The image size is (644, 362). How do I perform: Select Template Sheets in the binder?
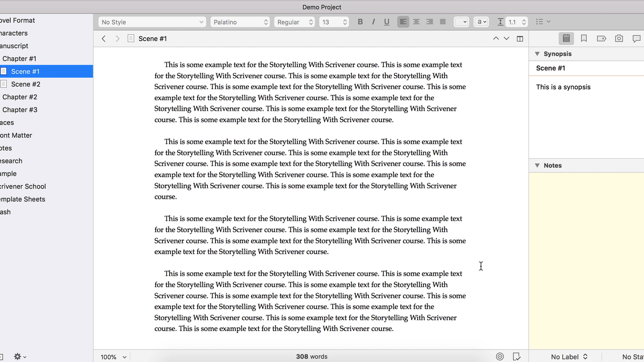tap(47, 199)
